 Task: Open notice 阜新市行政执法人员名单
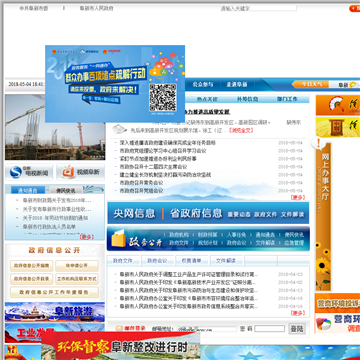(49, 227)
